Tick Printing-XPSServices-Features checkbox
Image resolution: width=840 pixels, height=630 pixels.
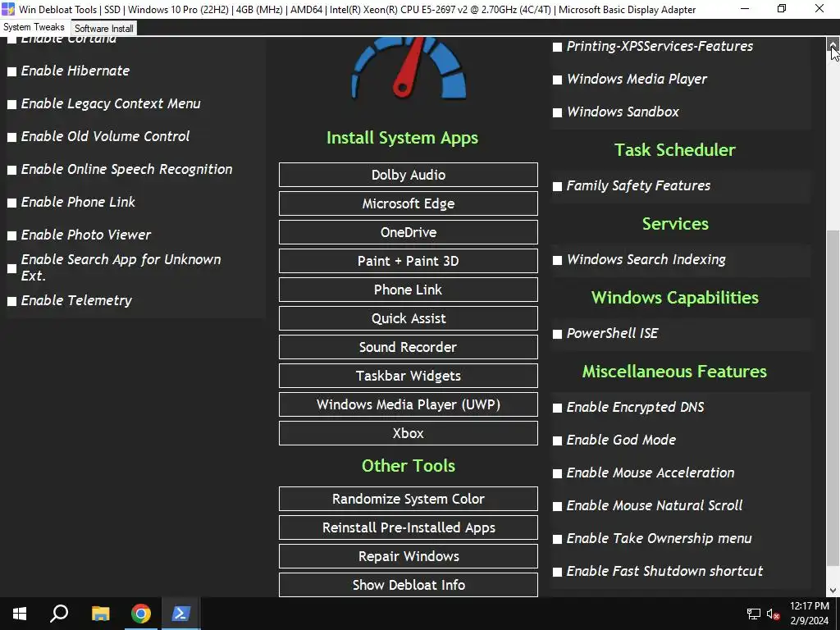tap(557, 47)
